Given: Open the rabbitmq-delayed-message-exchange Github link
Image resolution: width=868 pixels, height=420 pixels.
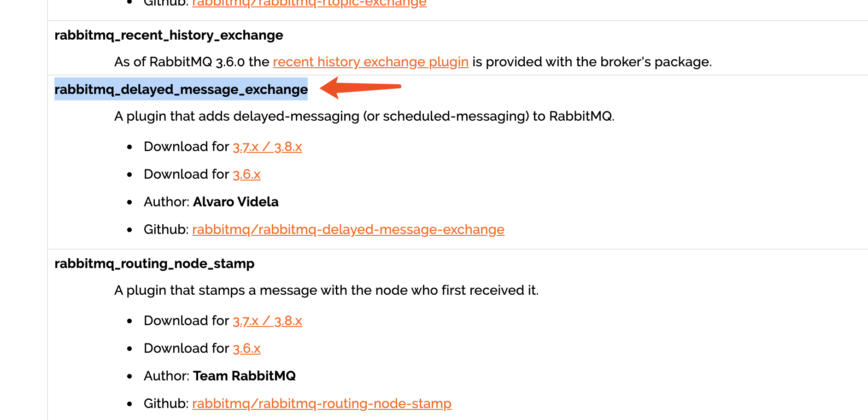Looking at the screenshot, I should click(x=348, y=229).
